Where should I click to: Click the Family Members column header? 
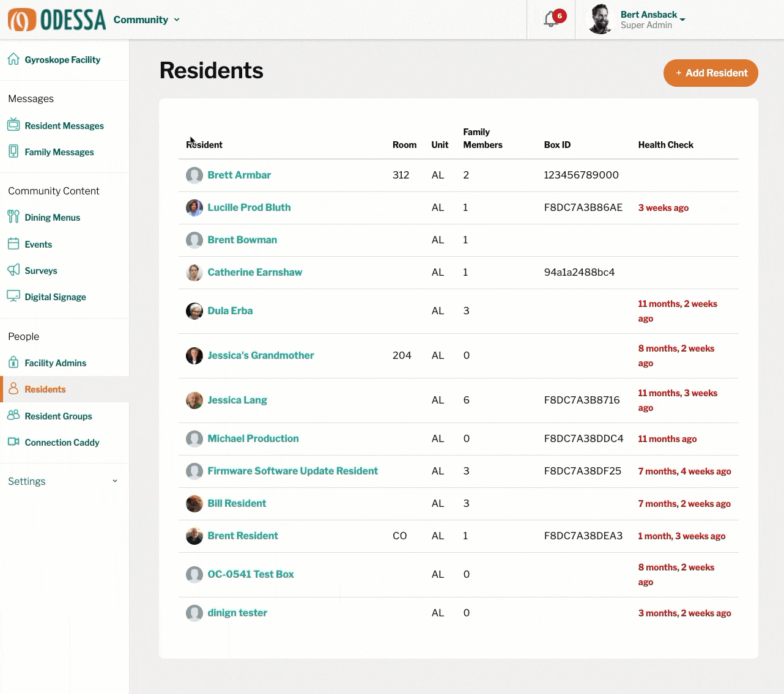[x=483, y=138]
